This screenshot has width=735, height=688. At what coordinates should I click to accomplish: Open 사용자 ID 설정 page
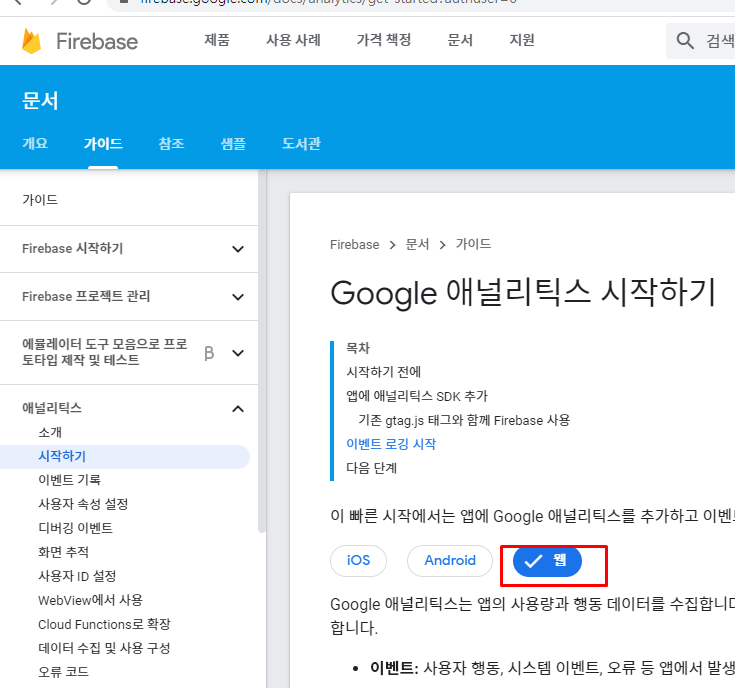77,576
